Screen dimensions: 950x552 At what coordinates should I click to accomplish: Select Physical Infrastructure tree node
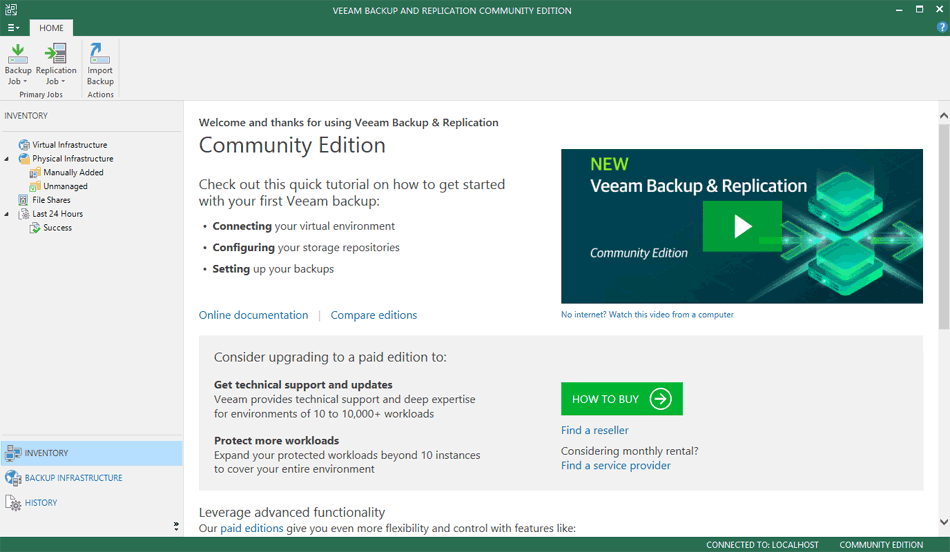point(73,159)
